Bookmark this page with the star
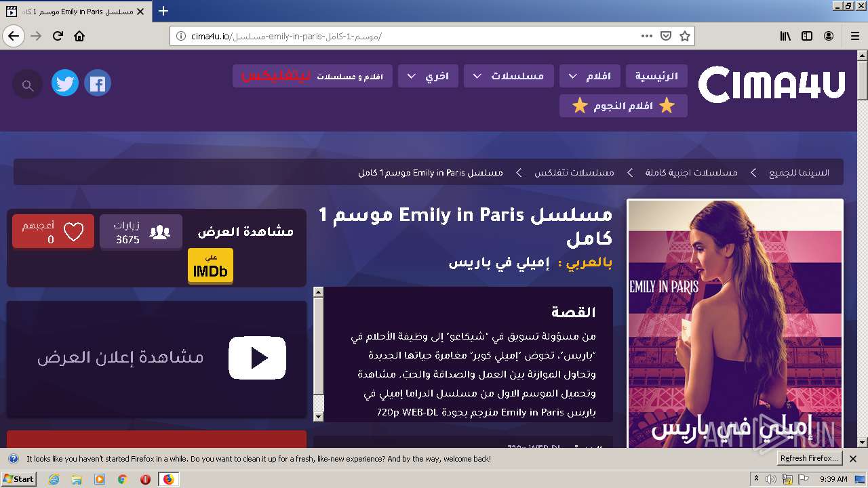 685,36
